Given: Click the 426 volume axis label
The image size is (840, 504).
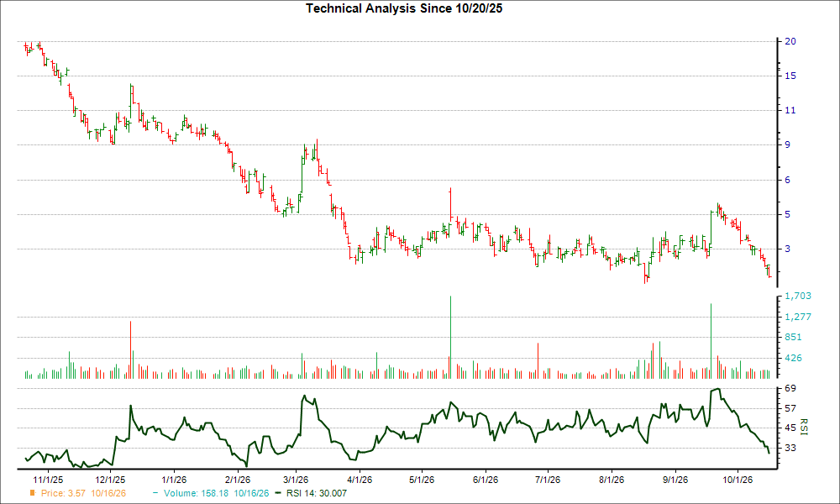Looking at the screenshot, I should coord(794,358).
